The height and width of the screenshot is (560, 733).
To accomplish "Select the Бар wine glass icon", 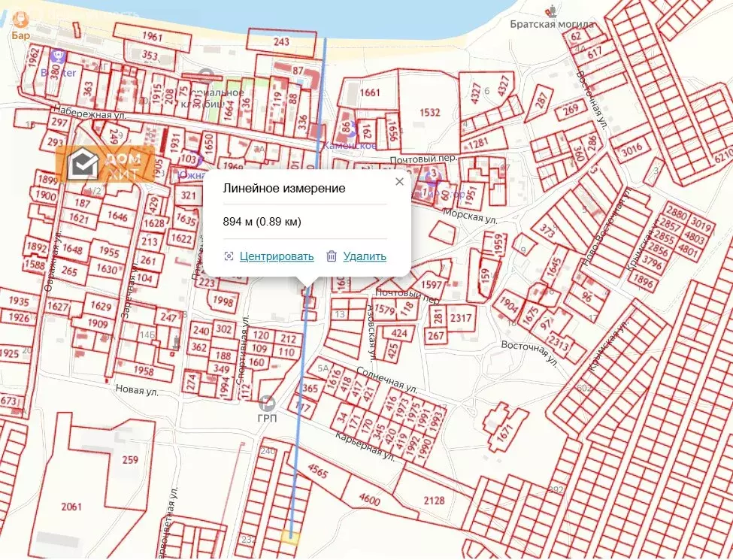I will 20,19.
